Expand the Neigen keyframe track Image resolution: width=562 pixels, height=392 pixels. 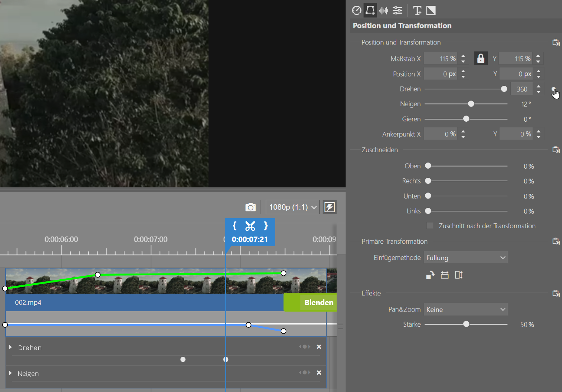tap(11, 373)
